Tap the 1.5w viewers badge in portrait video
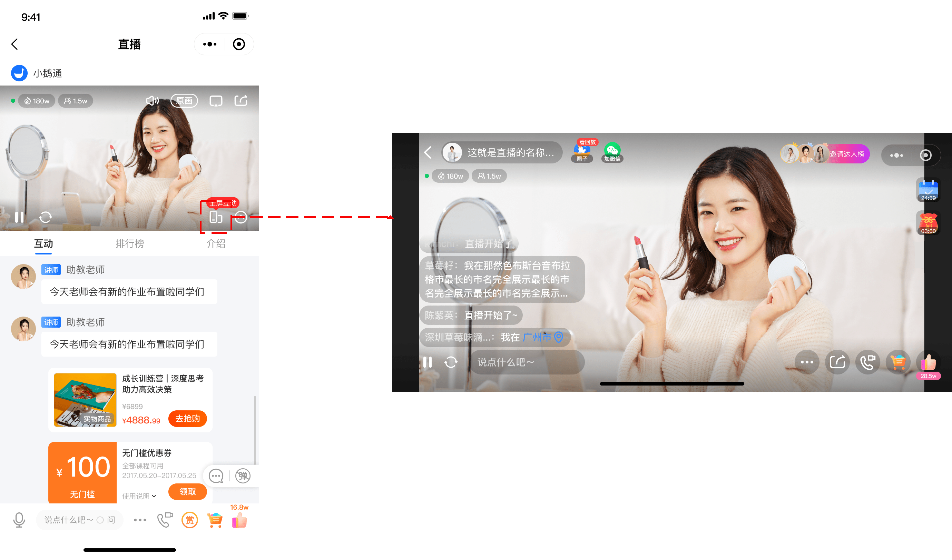 tap(76, 101)
